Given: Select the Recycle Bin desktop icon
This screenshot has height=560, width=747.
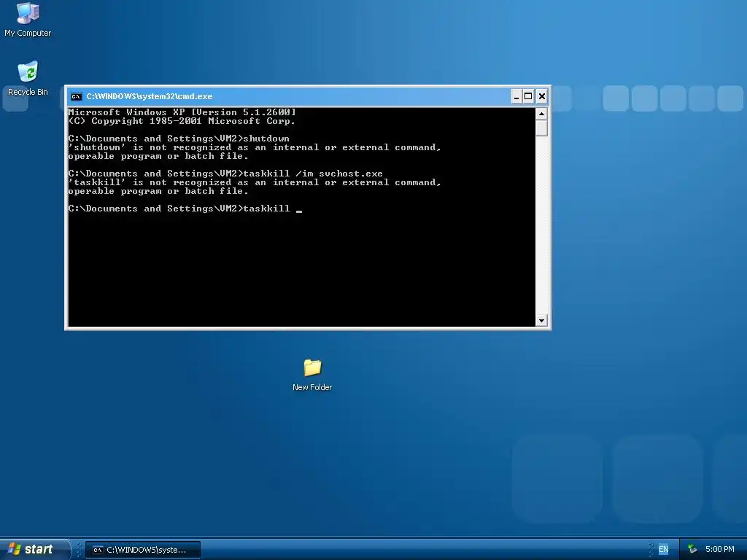Looking at the screenshot, I should pos(28,78).
